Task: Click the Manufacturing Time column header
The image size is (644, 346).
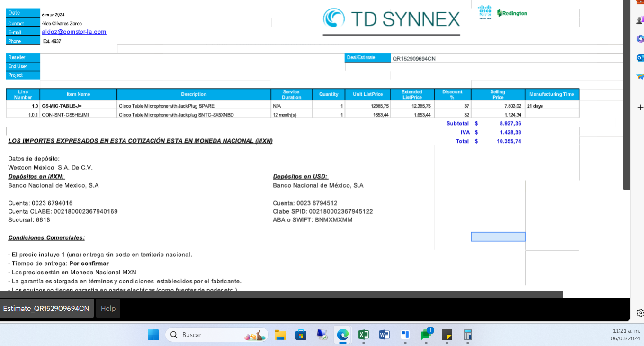Action: (552, 94)
